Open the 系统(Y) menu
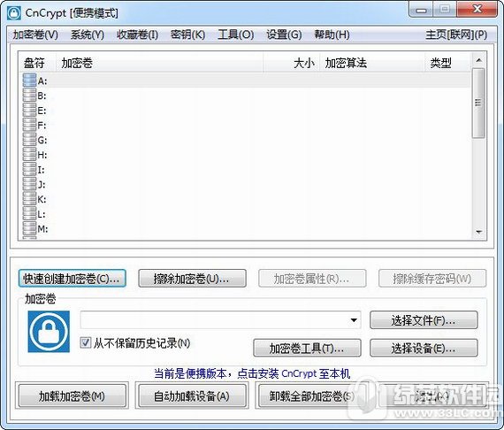504x430 pixels. tap(88, 35)
